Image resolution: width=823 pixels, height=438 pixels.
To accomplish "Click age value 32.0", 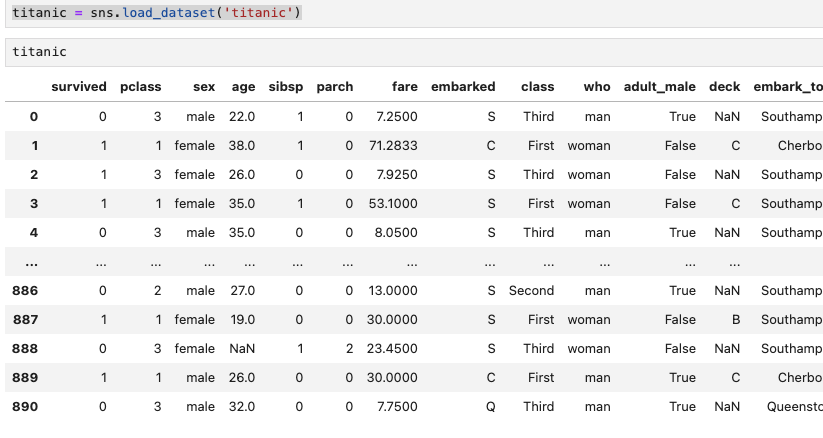I will pyautogui.click(x=242, y=406).
